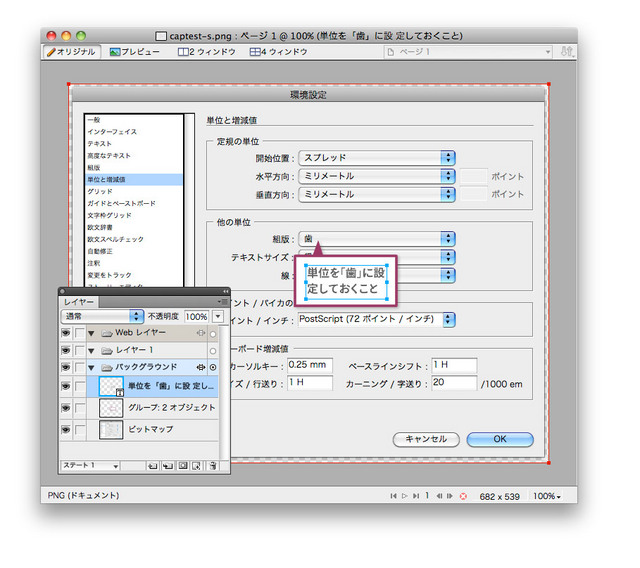Screen dimensions: 640x568
Task: Collapse the レイヤー 1 disclosure triangle
Action: click(x=91, y=351)
